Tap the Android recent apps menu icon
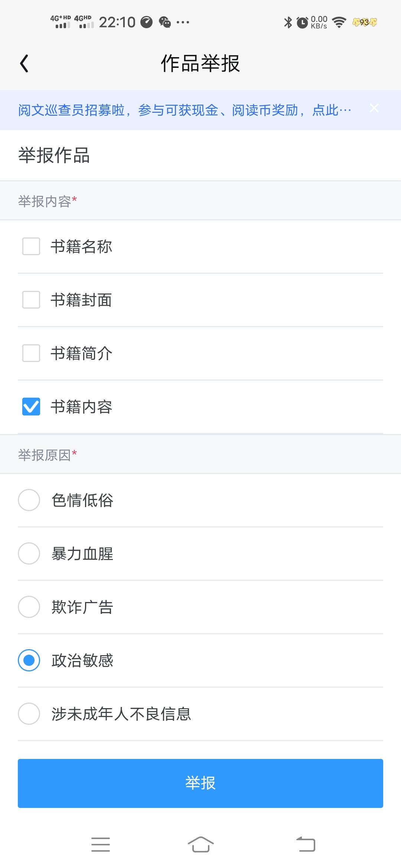Screen dimensions: 401x868 (101, 845)
